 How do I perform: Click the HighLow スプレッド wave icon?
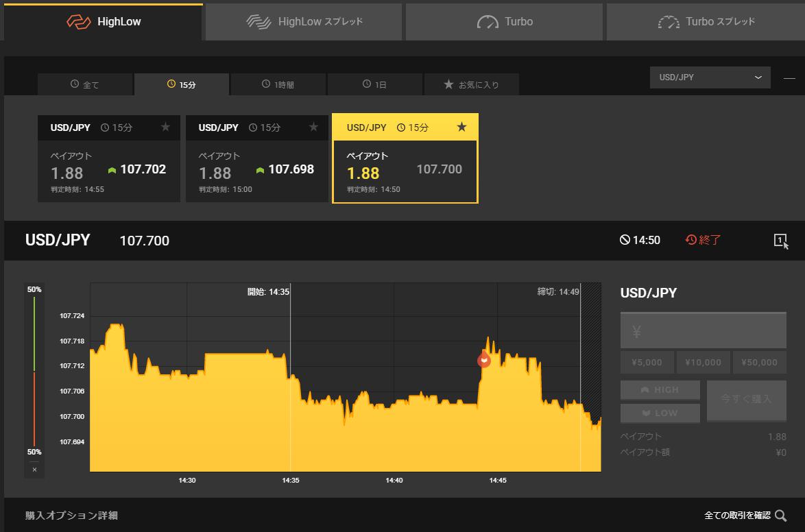click(x=259, y=21)
